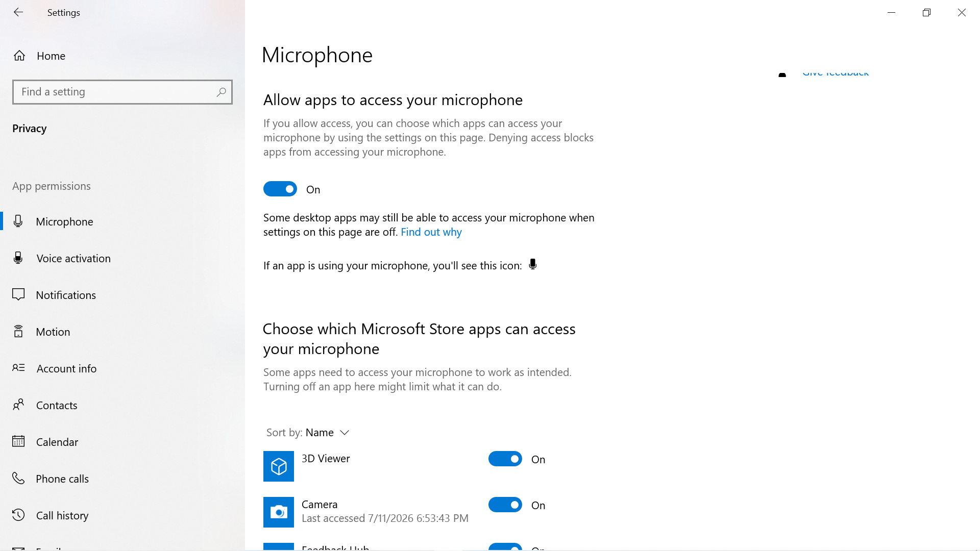Select the Phone calls icon
The width and height of the screenshot is (980, 551).
[x=18, y=479]
